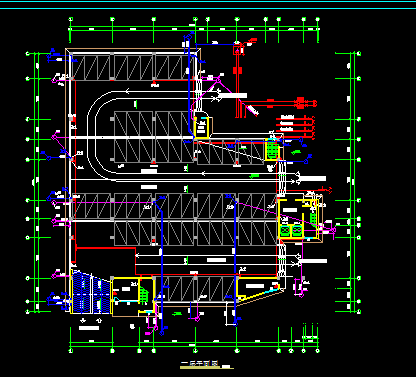Click the magenta circle marker at east edge

point(333,230)
